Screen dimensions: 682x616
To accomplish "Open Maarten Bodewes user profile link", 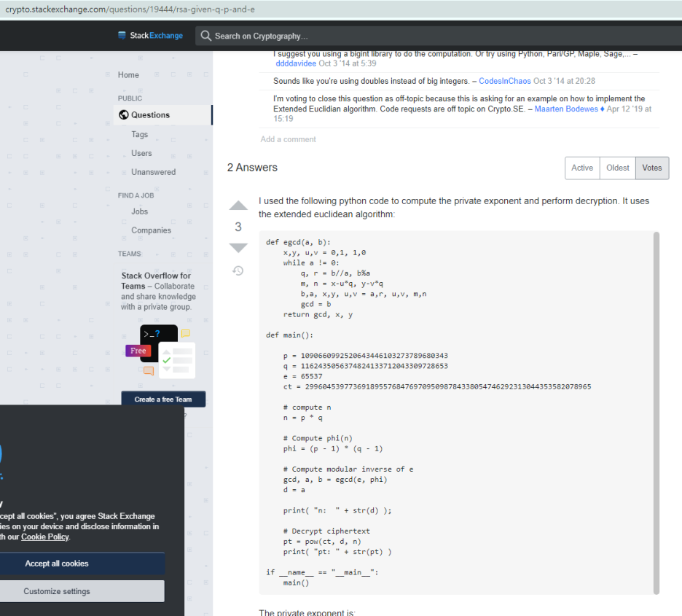I will (566, 109).
